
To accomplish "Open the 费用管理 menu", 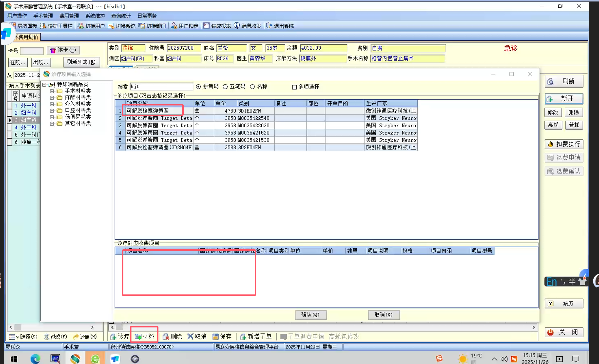I will coord(69,16).
